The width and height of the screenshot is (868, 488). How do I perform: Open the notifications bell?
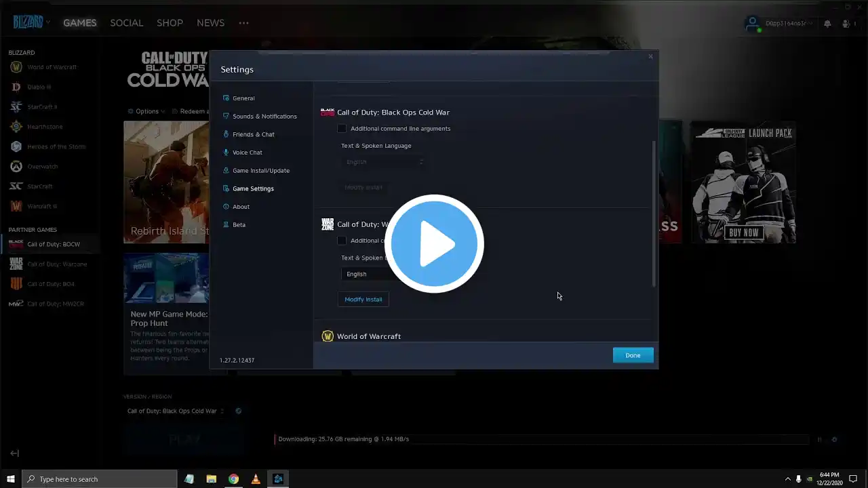[x=827, y=24]
